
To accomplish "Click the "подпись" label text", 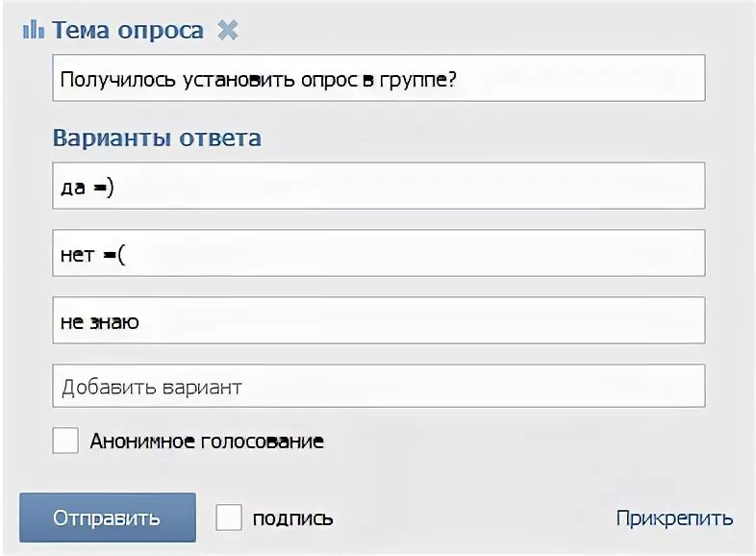I will click(x=292, y=519).
